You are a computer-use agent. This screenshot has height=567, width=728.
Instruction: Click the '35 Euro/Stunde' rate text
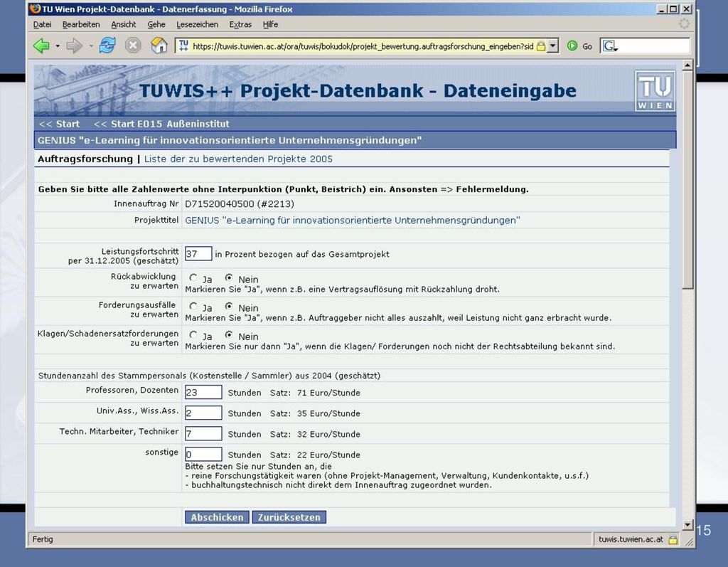pyautogui.click(x=328, y=413)
